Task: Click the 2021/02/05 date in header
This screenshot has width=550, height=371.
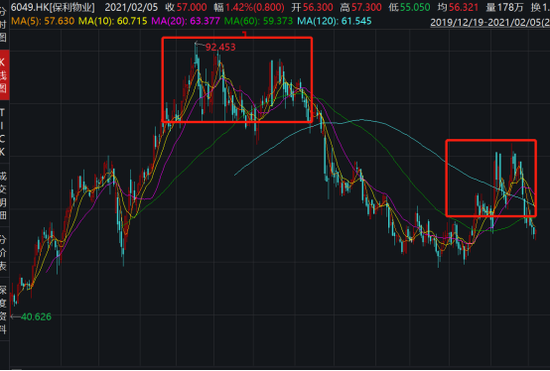Action: pos(132,7)
